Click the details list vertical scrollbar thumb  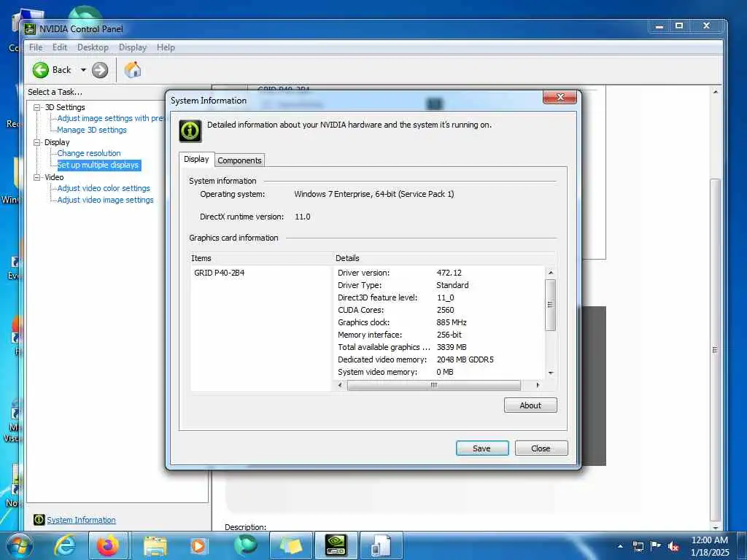click(550, 306)
